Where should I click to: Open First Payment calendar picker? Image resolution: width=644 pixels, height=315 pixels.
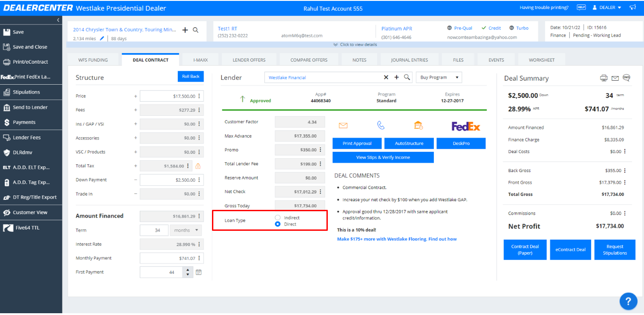click(x=199, y=272)
